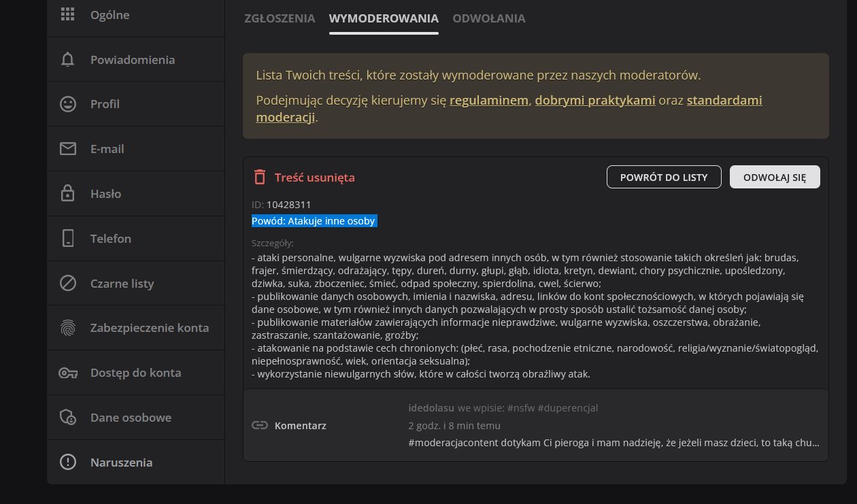
Task: Click the grid icon next to Ogólne
Action: [67, 14]
